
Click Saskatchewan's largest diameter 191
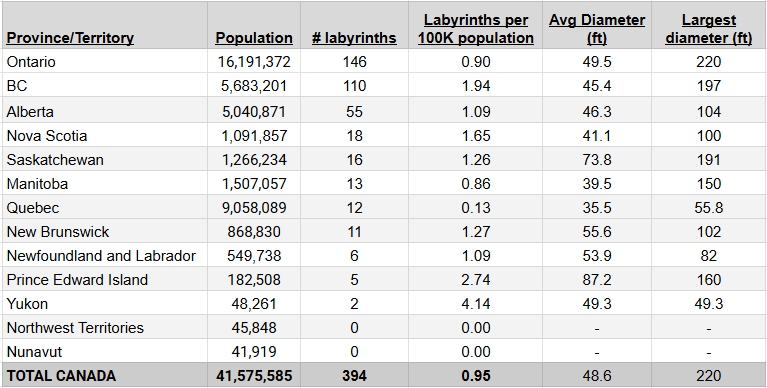[709, 160]
